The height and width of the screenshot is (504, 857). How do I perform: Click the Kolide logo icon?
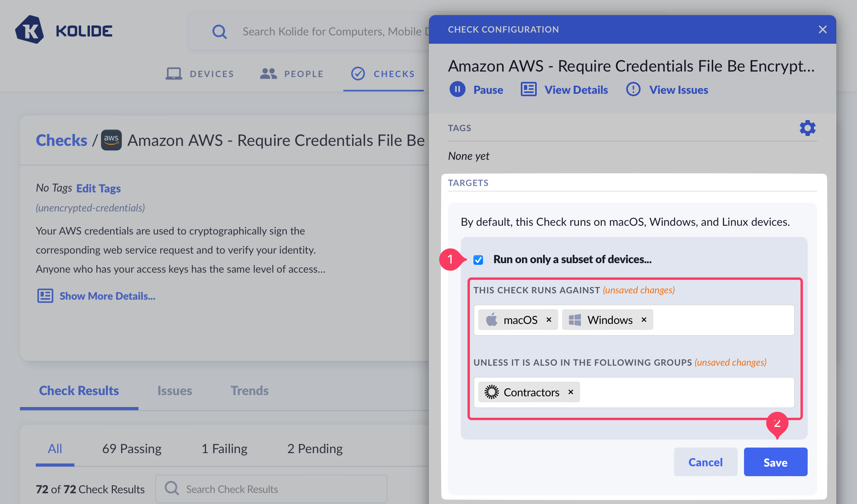point(29,30)
